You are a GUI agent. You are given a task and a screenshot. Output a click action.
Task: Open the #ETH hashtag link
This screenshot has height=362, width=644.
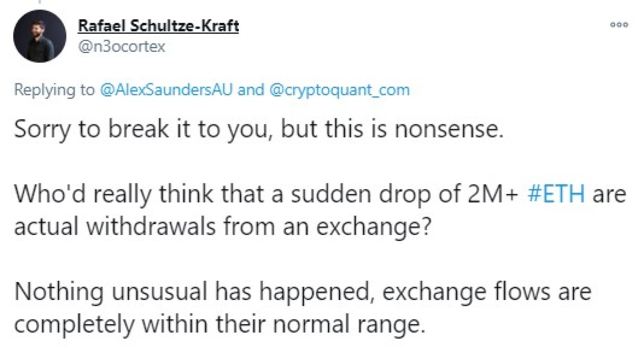click(x=556, y=194)
